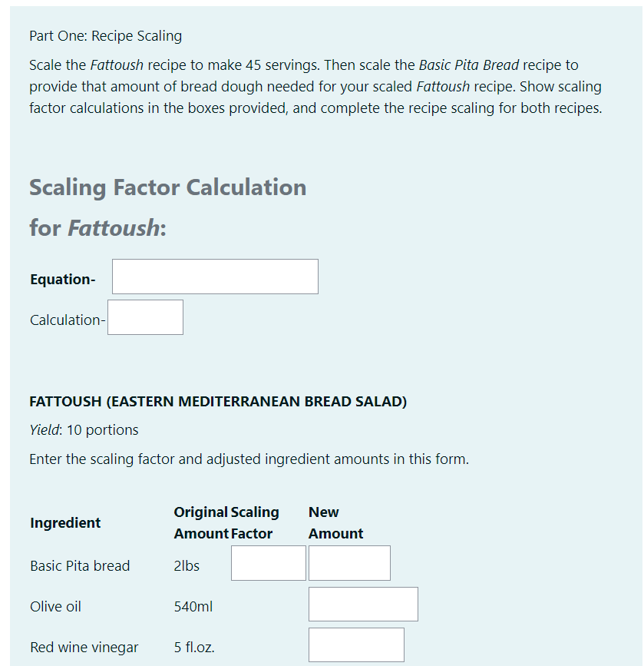Select the Basic Pita bread ingredient label
This screenshot has height=666, width=644.
click(80, 565)
